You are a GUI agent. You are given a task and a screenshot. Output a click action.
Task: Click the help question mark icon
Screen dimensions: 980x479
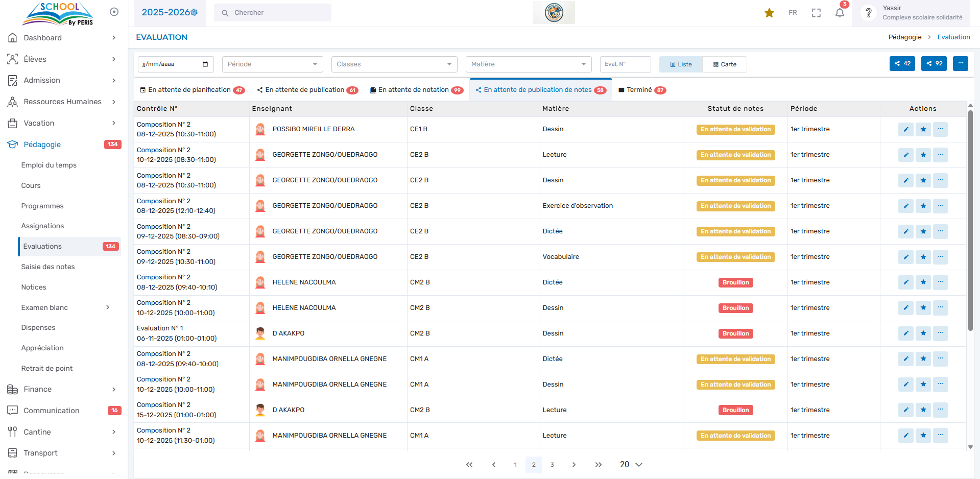868,13
